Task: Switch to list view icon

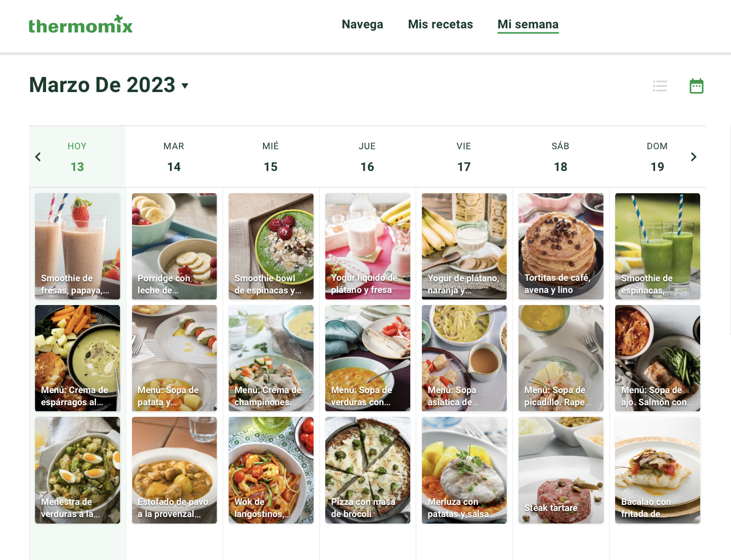Action: tap(660, 86)
